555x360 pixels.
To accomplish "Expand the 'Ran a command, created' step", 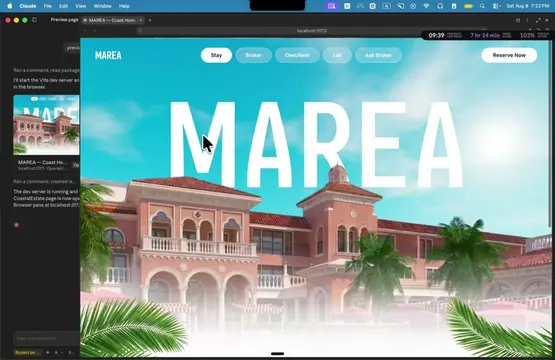I will coord(44,181).
